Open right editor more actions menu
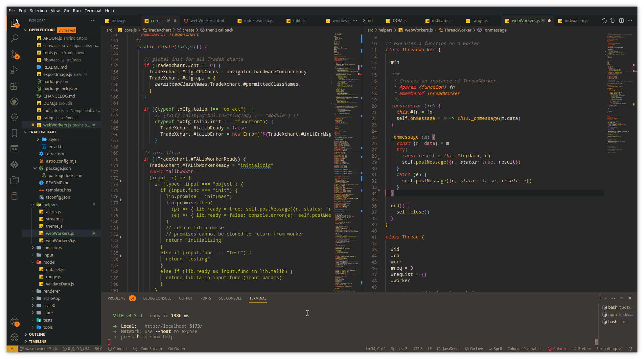 [x=630, y=21]
